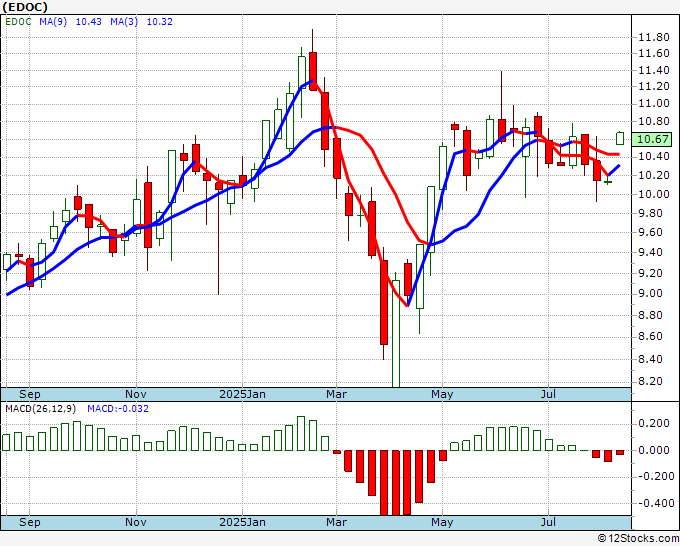Click the 0.200 MACD axis label
This screenshot has height=546, width=680.
click(654, 423)
